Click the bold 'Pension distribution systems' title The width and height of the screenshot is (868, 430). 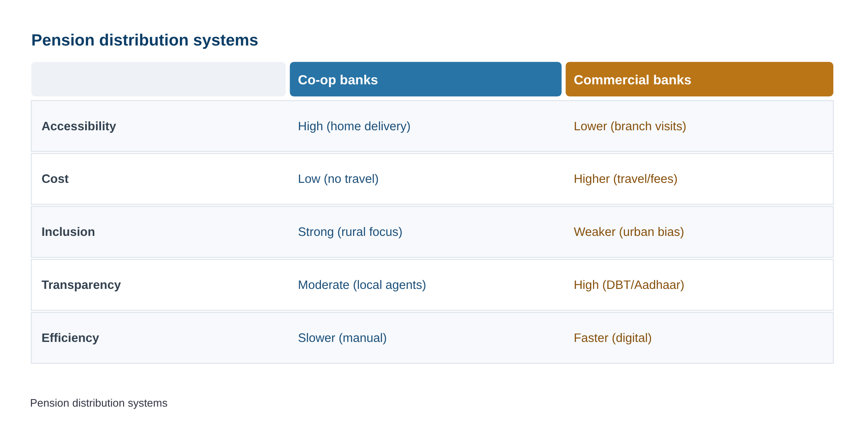(x=145, y=40)
